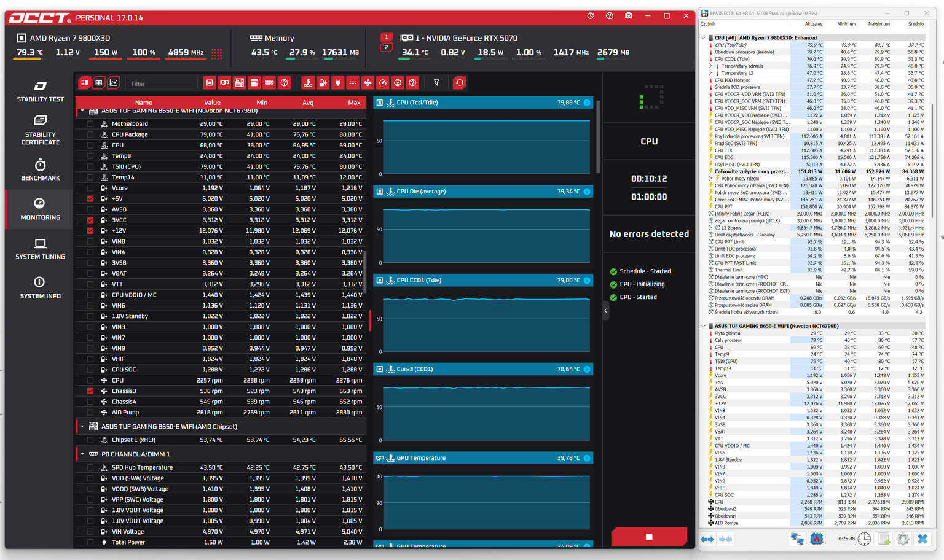Collapse HWiNFO ASUS TUF GAMING B650-E group
The width and height of the screenshot is (944, 560).
tap(704, 326)
